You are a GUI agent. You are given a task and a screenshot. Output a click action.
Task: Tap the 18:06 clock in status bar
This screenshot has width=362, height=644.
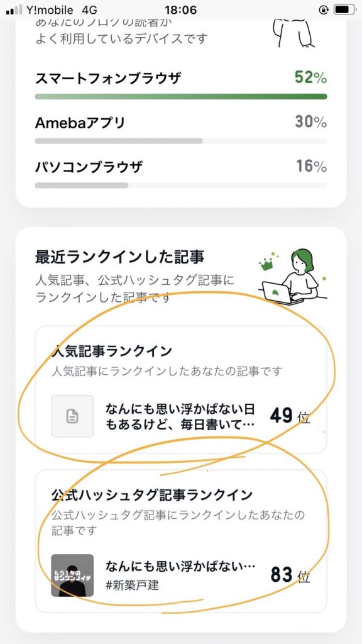pos(180,9)
